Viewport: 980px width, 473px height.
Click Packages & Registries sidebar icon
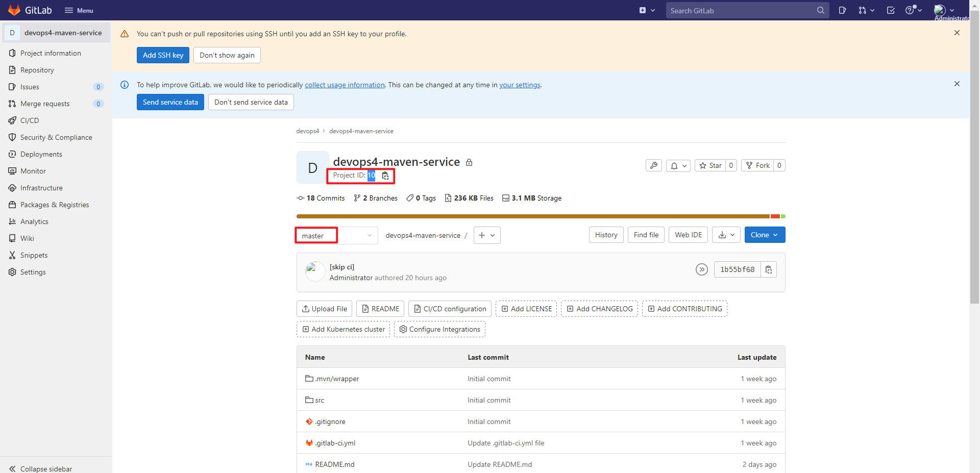tap(12, 205)
